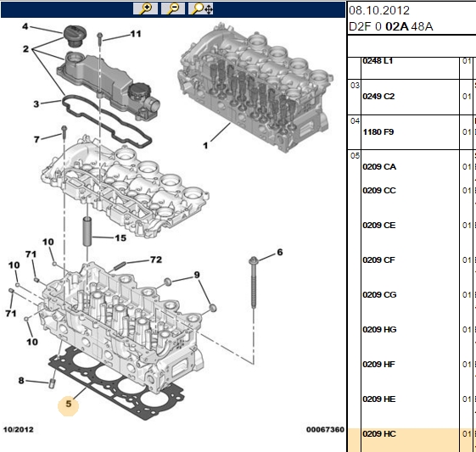
Task: Click diagram label 4 for oil filler cap
Action: [x=25, y=26]
